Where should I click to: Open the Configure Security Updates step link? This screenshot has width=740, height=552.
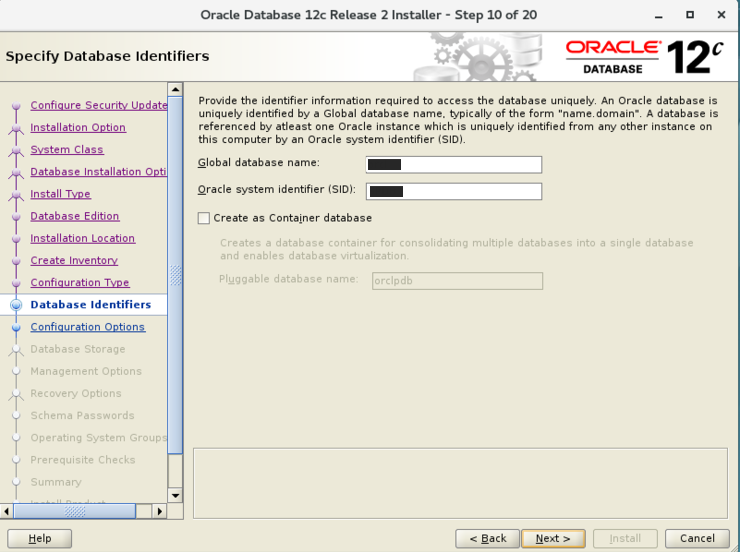coord(99,105)
